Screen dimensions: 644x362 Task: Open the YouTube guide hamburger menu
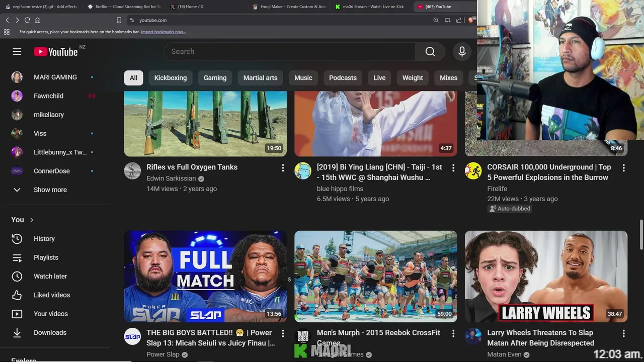click(17, 52)
